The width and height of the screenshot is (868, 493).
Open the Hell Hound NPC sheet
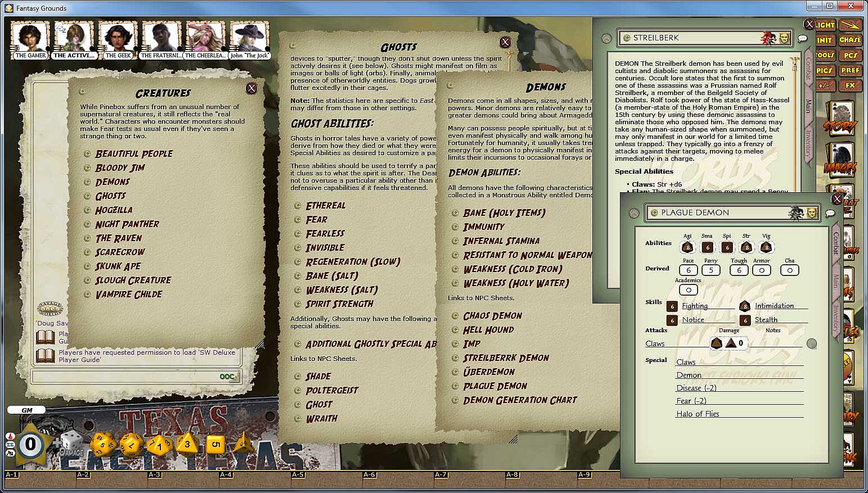(x=488, y=329)
